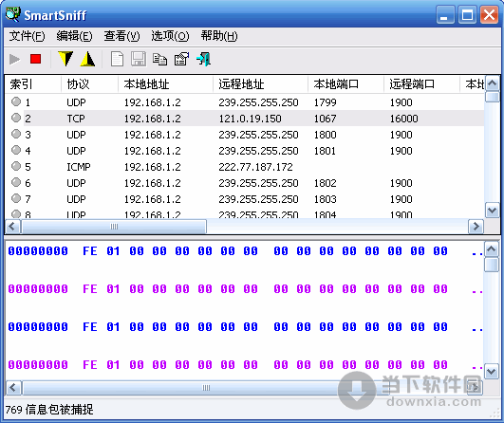Sort by the 索引 column header
Image resolution: width=504 pixels, height=423 pixels.
coord(33,84)
